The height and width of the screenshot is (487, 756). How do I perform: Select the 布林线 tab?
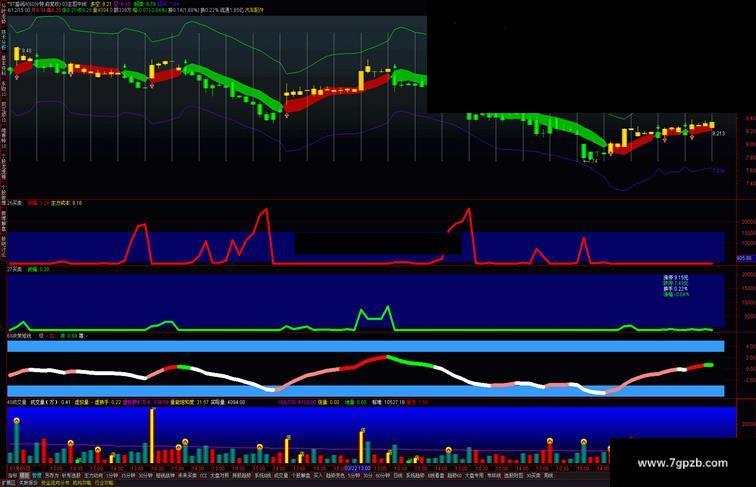[494, 476]
